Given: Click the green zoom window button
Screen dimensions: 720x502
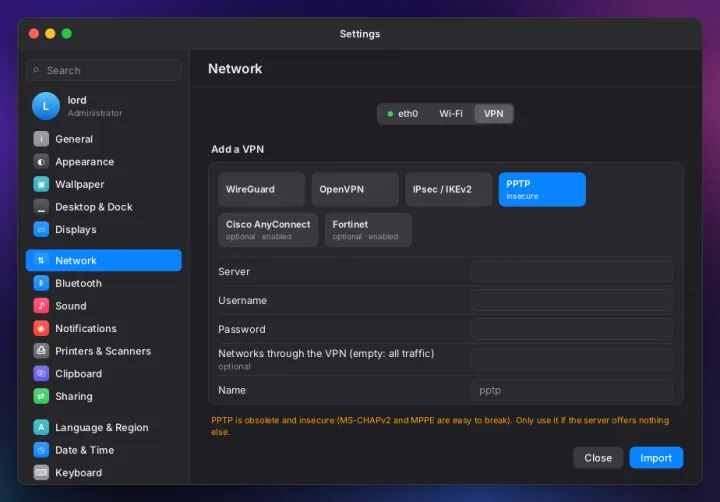Looking at the screenshot, I should [x=67, y=34].
